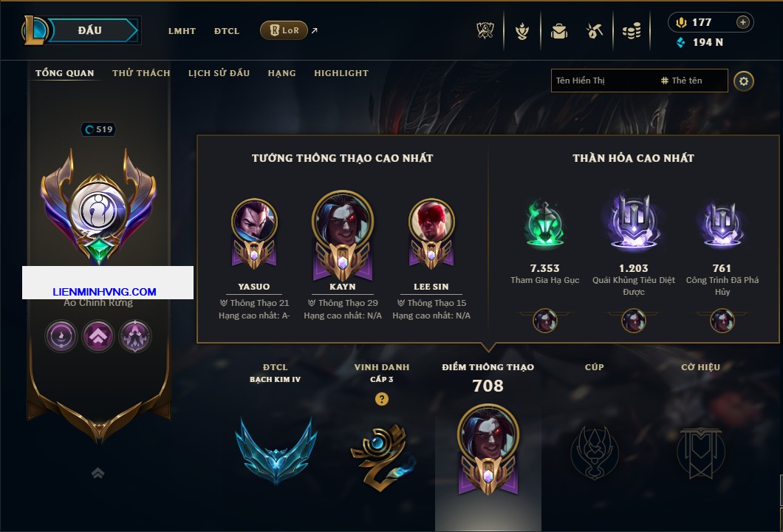The height and width of the screenshot is (532, 783).
Task: Select the ĐTCL Bạch Kim IV emblem
Action: tap(276, 451)
